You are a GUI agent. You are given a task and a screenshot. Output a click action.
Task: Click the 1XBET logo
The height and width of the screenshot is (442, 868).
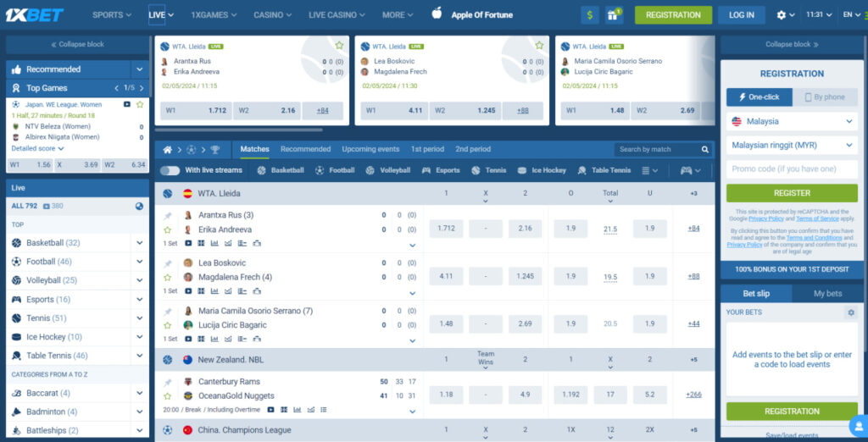tap(34, 15)
